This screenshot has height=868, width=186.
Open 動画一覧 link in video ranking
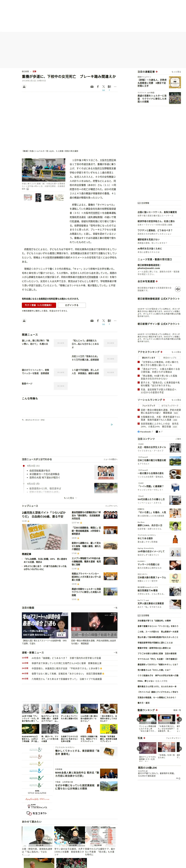(x=177, y=710)
